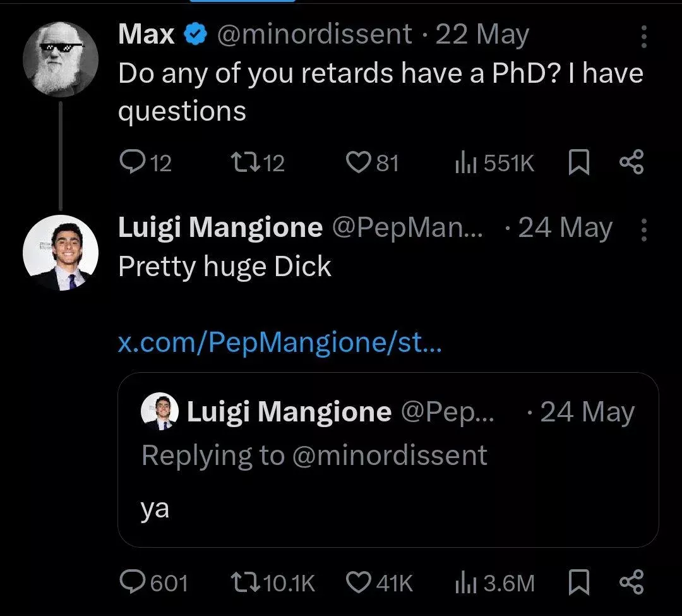Bookmark Max's tweet

point(578,162)
